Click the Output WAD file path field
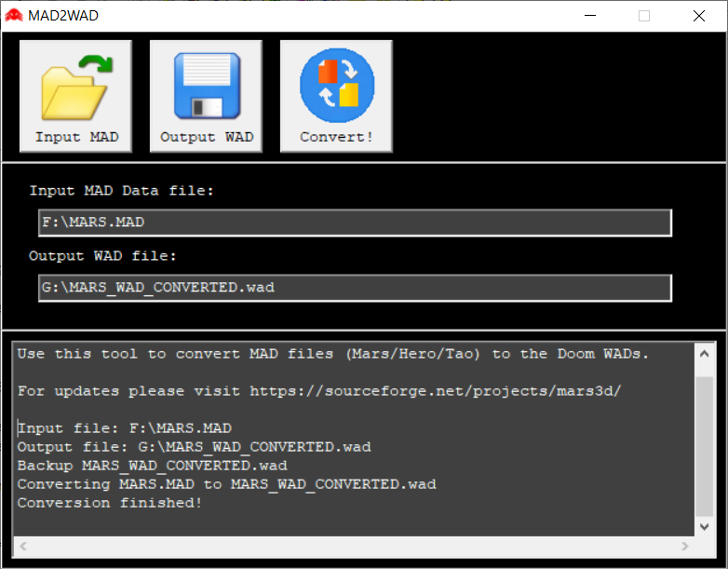 click(x=356, y=288)
